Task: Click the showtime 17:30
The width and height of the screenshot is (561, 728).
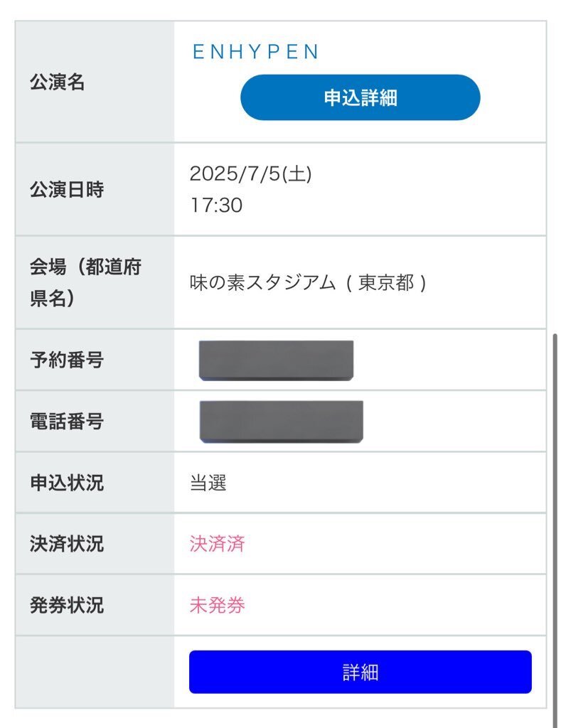Action: (x=216, y=205)
